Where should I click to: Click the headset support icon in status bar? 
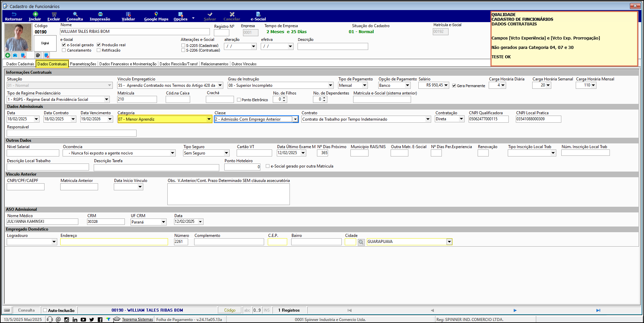pos(50,320)
